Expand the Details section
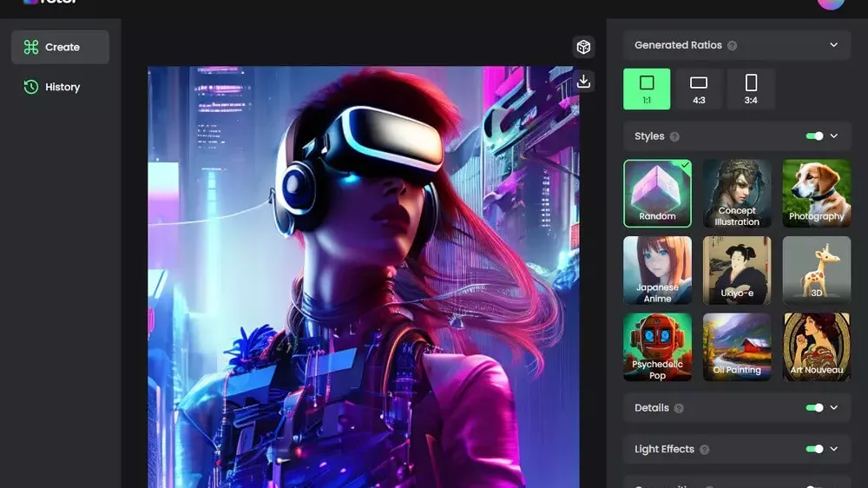Viewport: 868px width, 488px height. coord(833,408)
